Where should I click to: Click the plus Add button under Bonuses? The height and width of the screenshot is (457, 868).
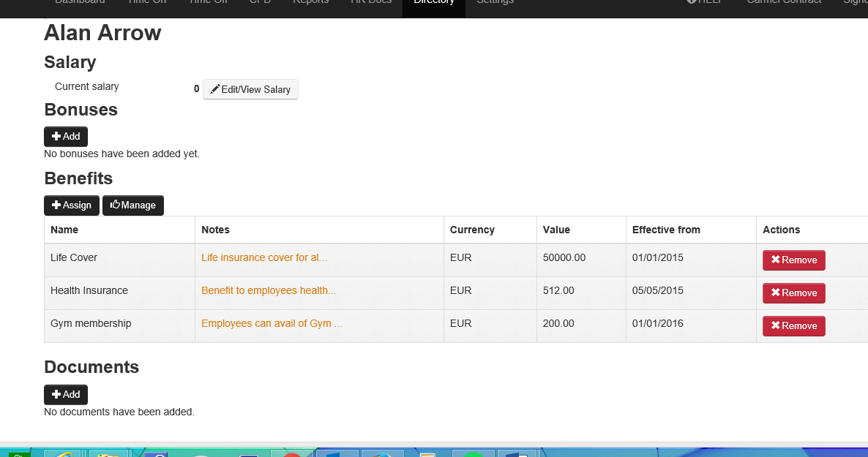pyautogui.click(x=66, y=137)
